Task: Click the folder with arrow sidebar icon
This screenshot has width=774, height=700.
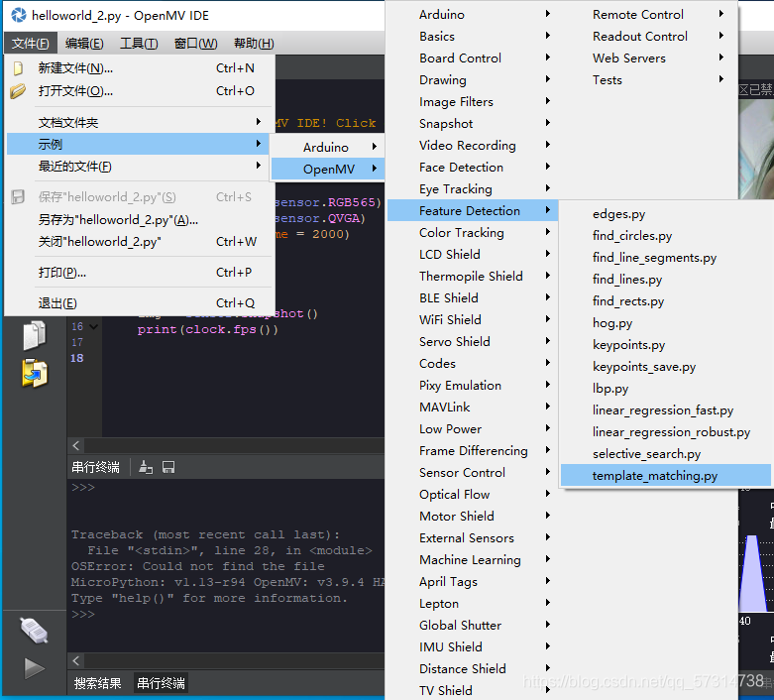Action: pos(34,373)
